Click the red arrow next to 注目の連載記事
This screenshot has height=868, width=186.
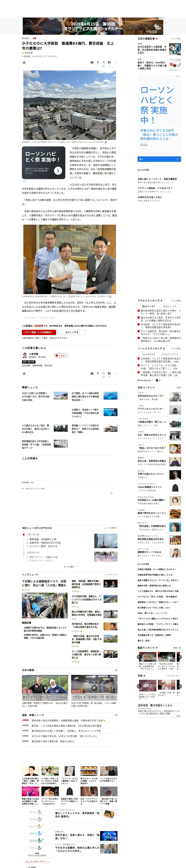tap(156, 38)
